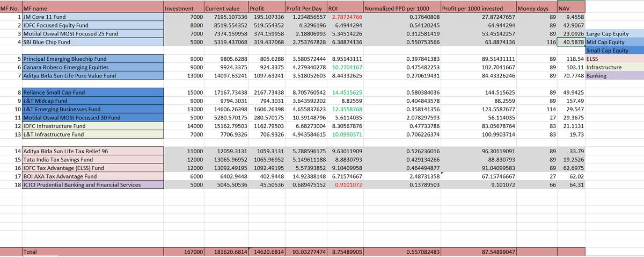Click 'BOI AXA Tax Advantage Fund' cell

tap(93, 176)
